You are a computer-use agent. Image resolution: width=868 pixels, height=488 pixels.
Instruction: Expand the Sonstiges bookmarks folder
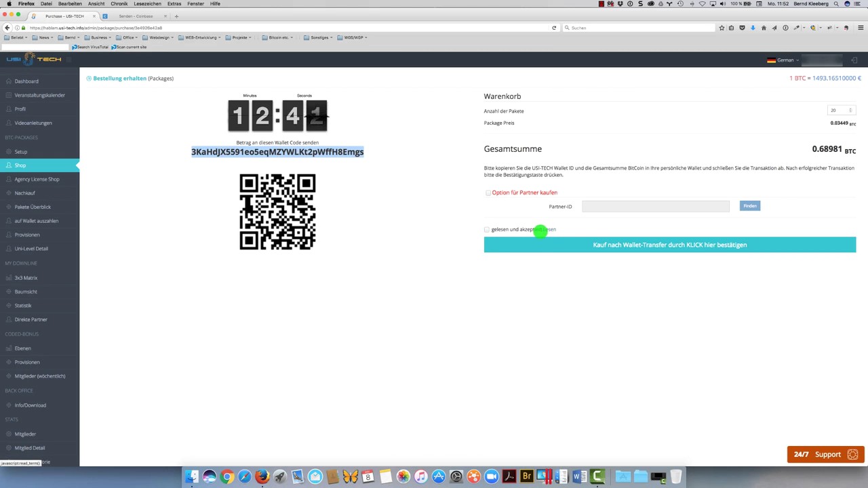319,37
